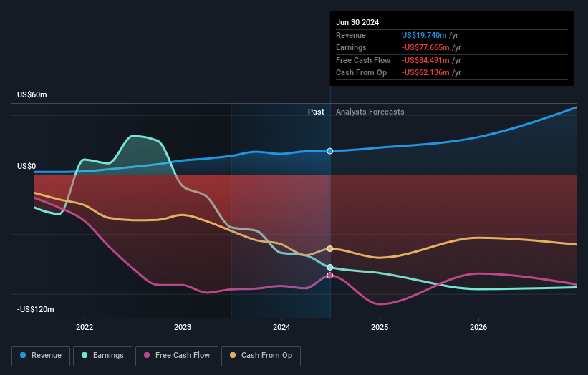Click the Cash From Op row label in tooltip

coord(361,73)
